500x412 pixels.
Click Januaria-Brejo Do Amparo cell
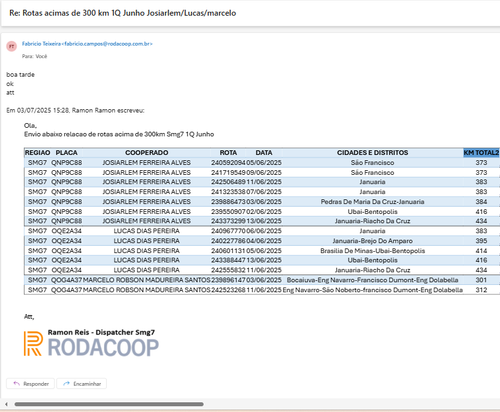[x=372, y=241]
